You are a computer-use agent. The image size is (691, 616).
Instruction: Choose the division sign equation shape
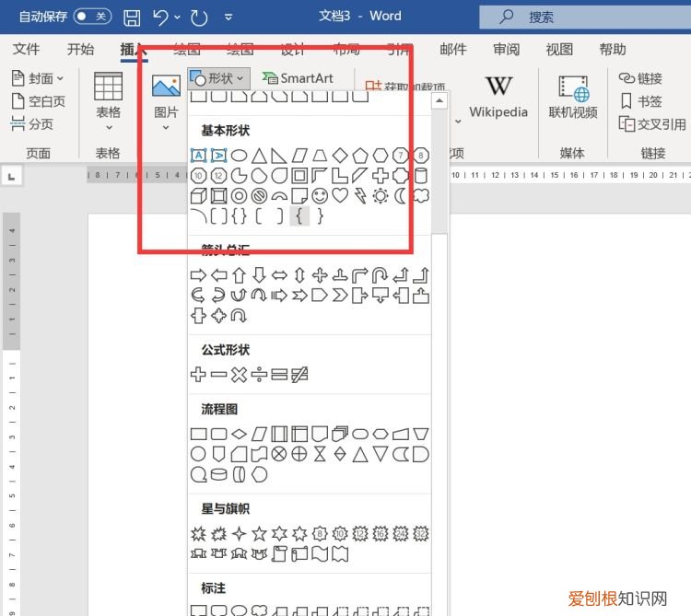pyautogui.click(x=259, y=375)
